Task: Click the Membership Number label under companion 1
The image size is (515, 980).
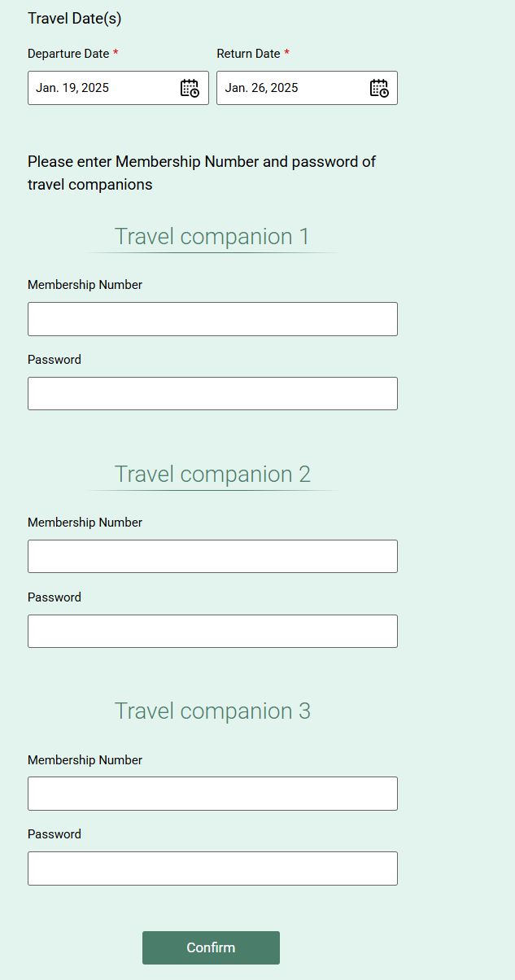Action: (x=85, y=285)
